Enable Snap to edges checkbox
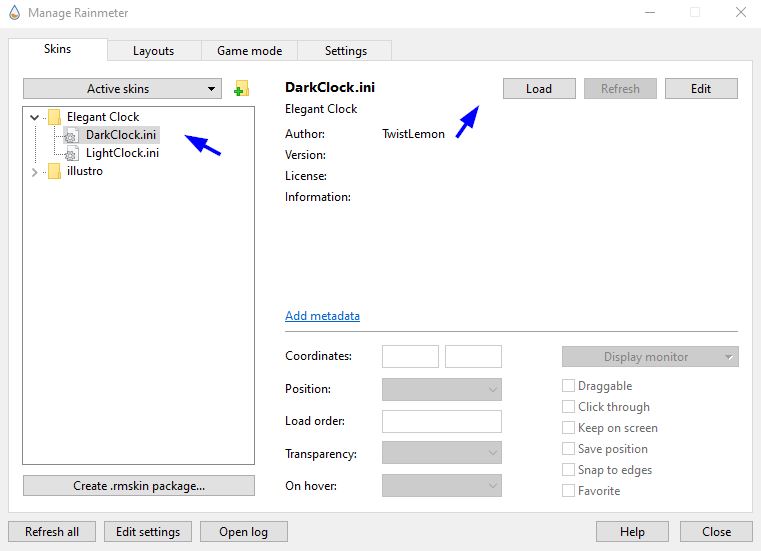 tap(568, 469)
